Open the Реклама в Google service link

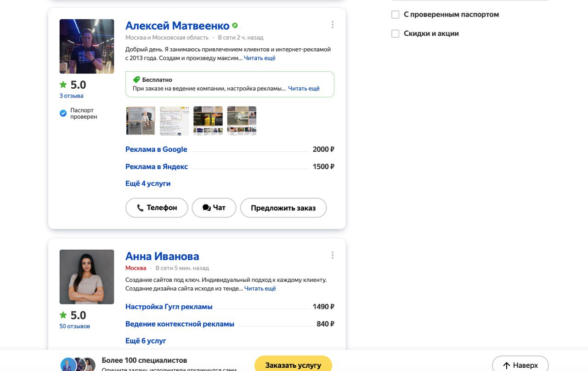[156, 149]
